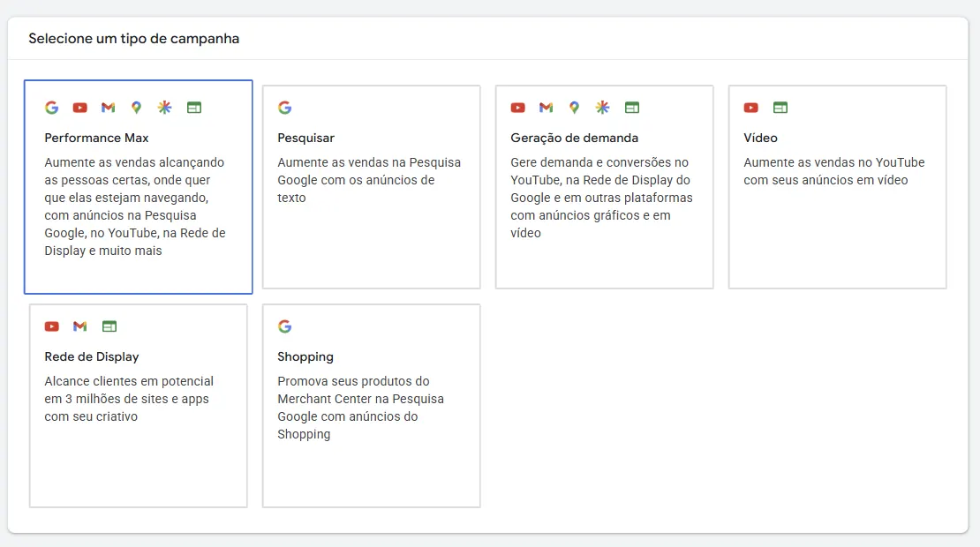Click the YouTube icon in Geração de demanda card
The image size is (980, 547).
518,108
